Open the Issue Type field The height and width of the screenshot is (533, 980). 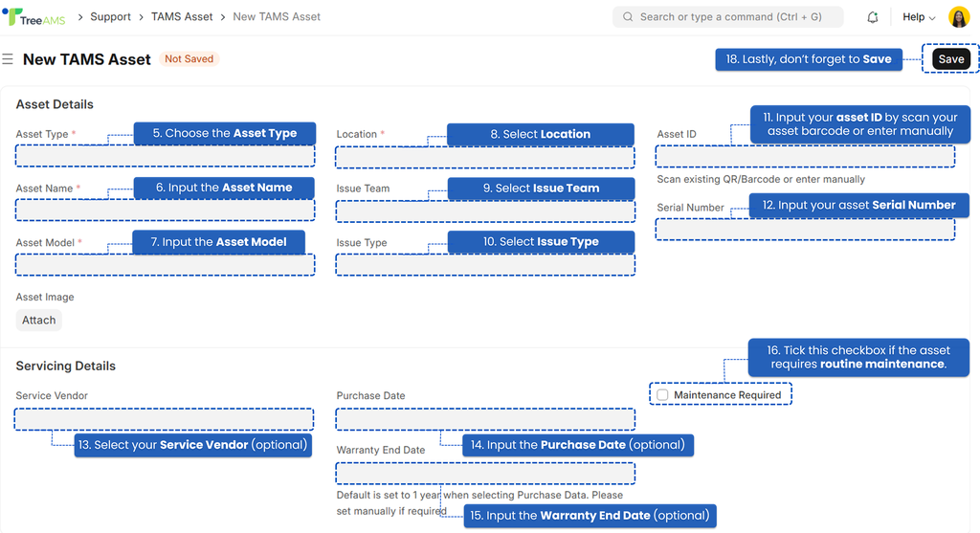pos(485,265)
